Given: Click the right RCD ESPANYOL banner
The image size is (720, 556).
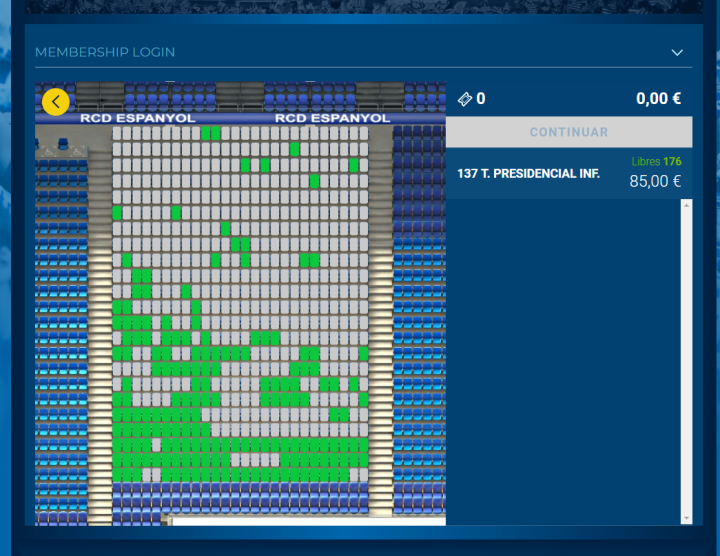Looking at the screenshot, I should (332, 118).
